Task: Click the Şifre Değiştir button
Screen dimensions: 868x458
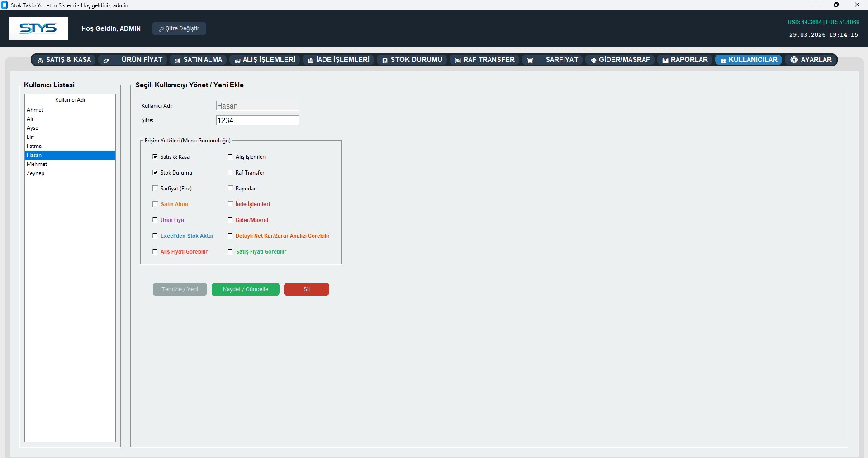Action: [x=179, y=28]
